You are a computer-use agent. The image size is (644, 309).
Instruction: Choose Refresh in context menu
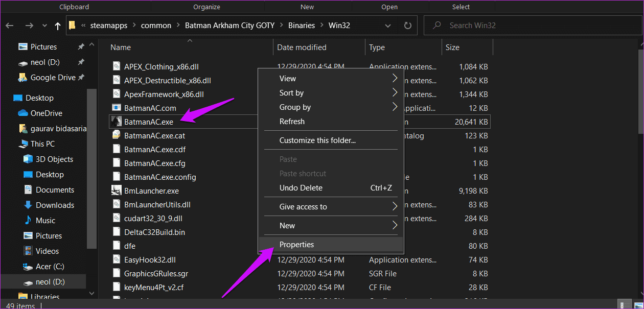331,122
